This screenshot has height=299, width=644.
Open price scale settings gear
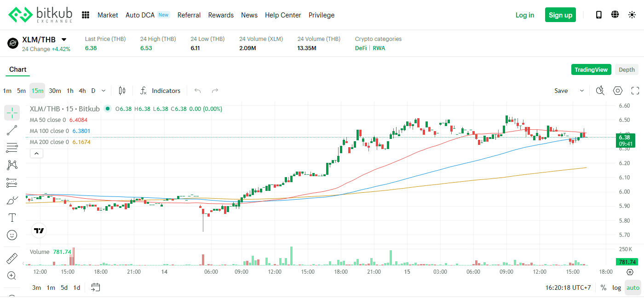(x=630, y=272)
